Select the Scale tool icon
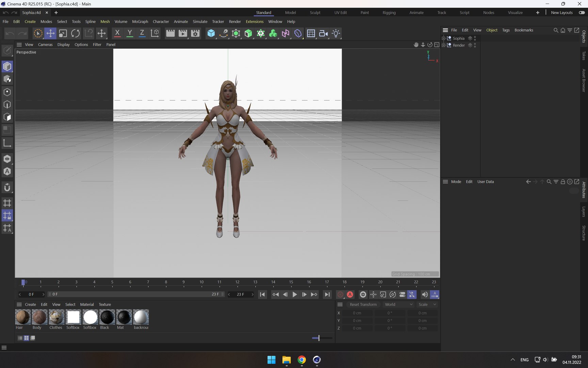This screenshot has height=368, width=588. click(63, 33)
